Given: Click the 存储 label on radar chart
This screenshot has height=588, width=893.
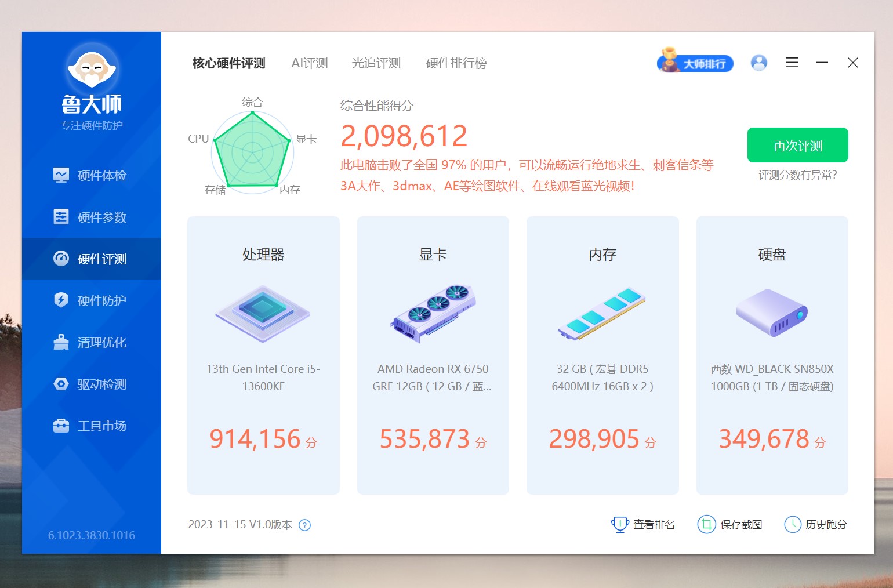Looking at the screenshot, I should [x=215, y=190].
